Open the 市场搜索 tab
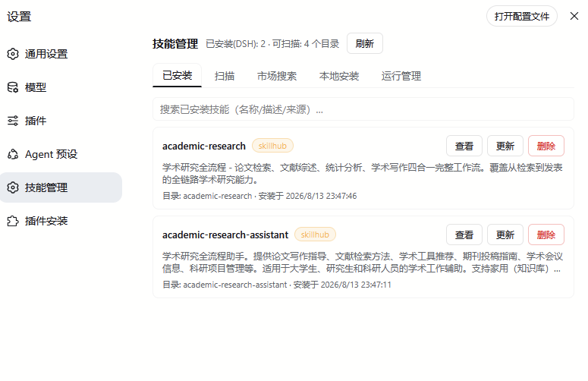The image size is (588, 381). point(277,76)
